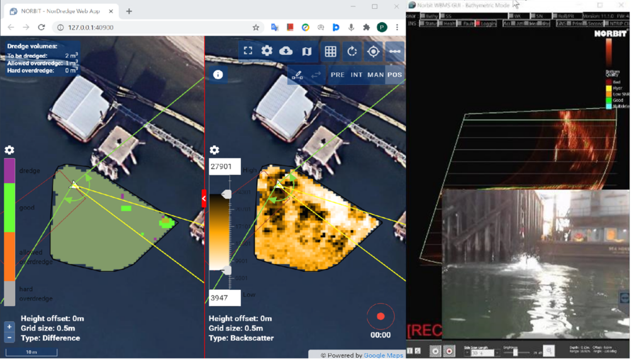Open the map settings gear in the toolbar
Screen dimensions: 644x364
[269, 51]
